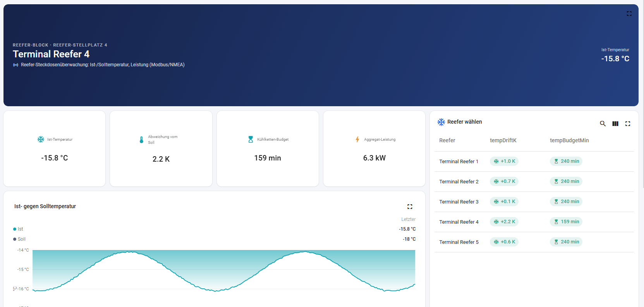Sort table by tempDriftK column
The width and height of the screenshot is (644, 307).
tap(503, 140)
